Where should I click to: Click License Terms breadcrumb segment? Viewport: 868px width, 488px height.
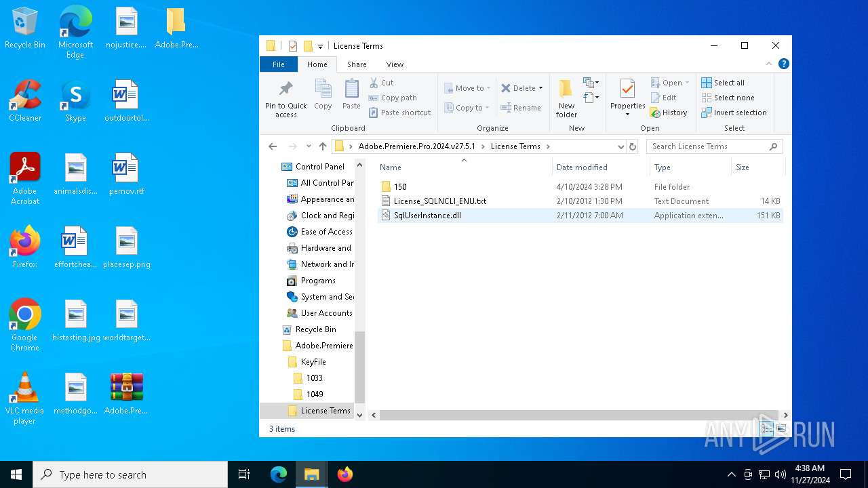tap(515, 146)
